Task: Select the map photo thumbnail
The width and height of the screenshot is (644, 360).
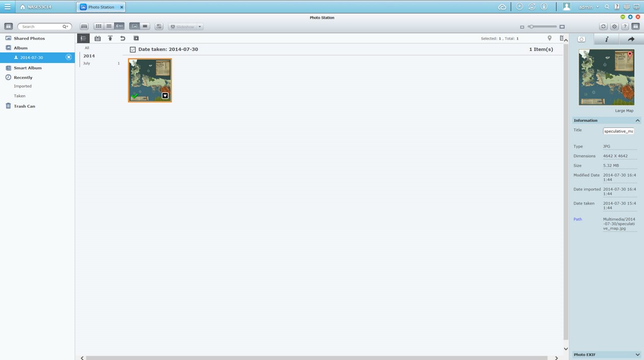Action: (150, 80)
